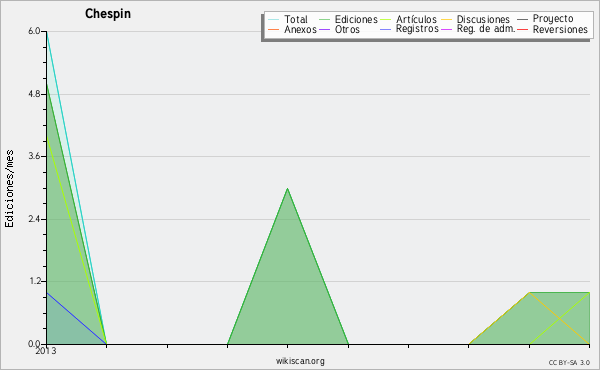Click the blue Registros line swatch
Viewport: 600px width, 370px height.
(385, 29)
